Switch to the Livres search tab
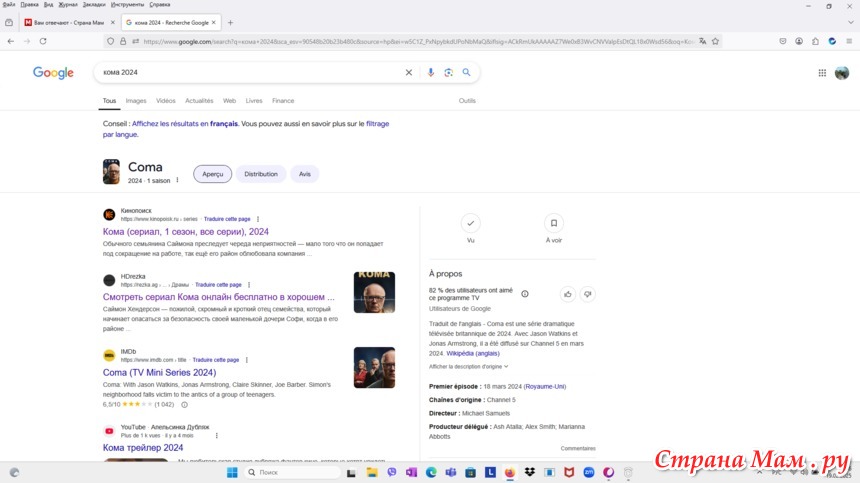Viewport: 860px width, 483px height. [x=254, y=101]
